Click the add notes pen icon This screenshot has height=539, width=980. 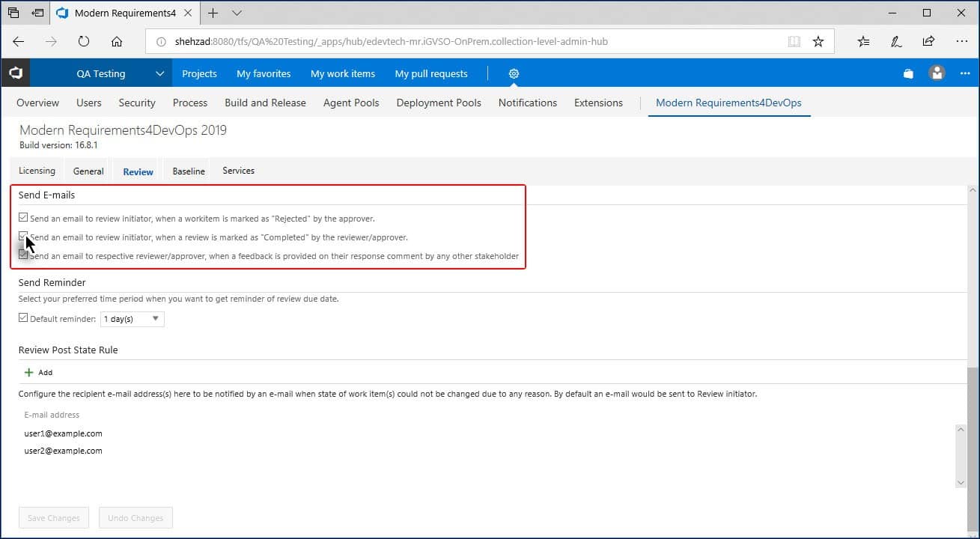[x=896, y=42]
